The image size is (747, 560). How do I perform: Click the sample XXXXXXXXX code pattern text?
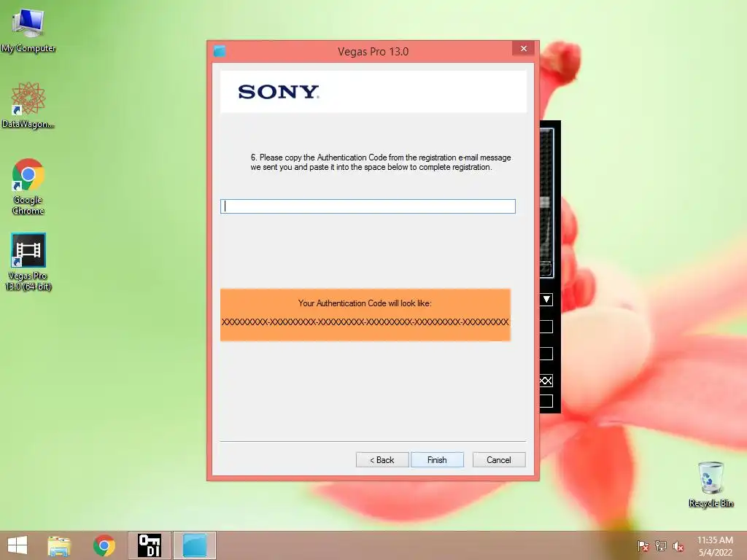(x=365, y=322)
